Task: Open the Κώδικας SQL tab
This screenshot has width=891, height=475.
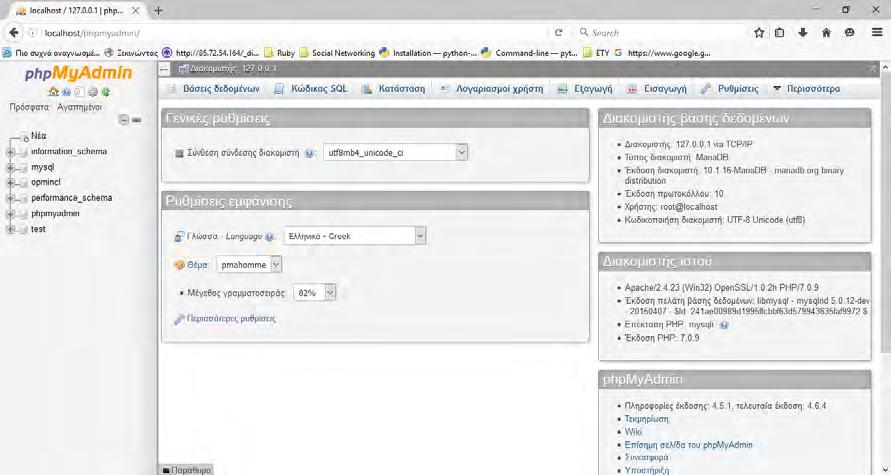Action: click(311, 89)
